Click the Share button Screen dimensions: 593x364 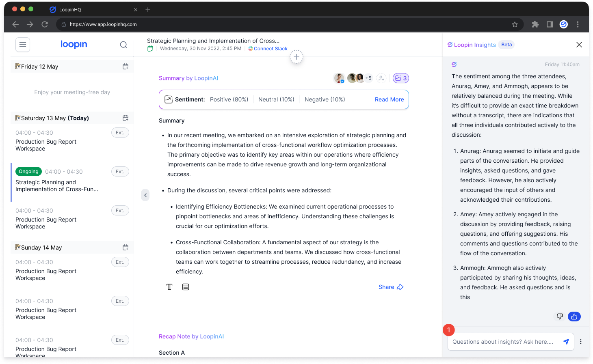click(391, 287)
